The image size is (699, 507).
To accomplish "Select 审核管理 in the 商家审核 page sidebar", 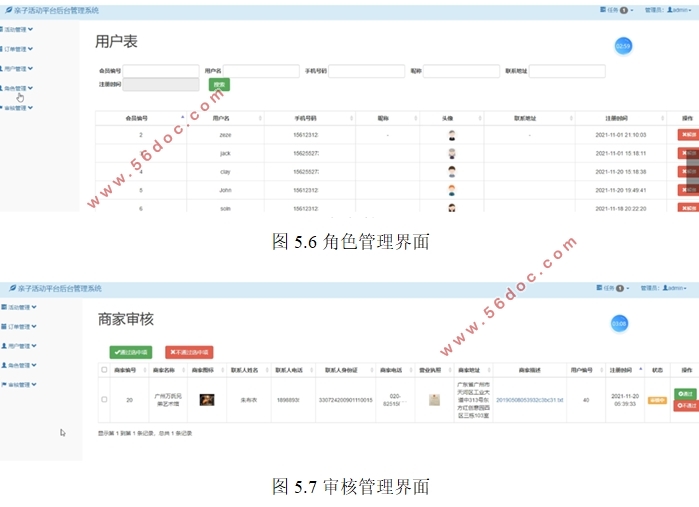I will (17, 384).
